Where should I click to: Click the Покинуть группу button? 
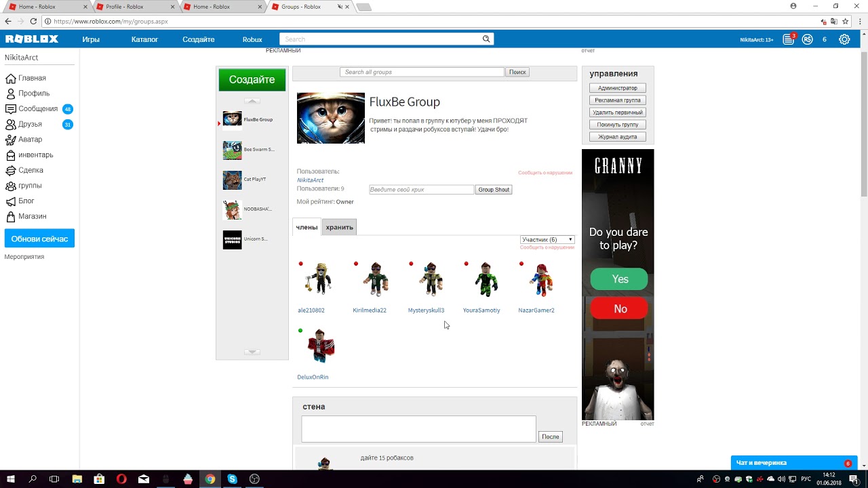[617, 125]
